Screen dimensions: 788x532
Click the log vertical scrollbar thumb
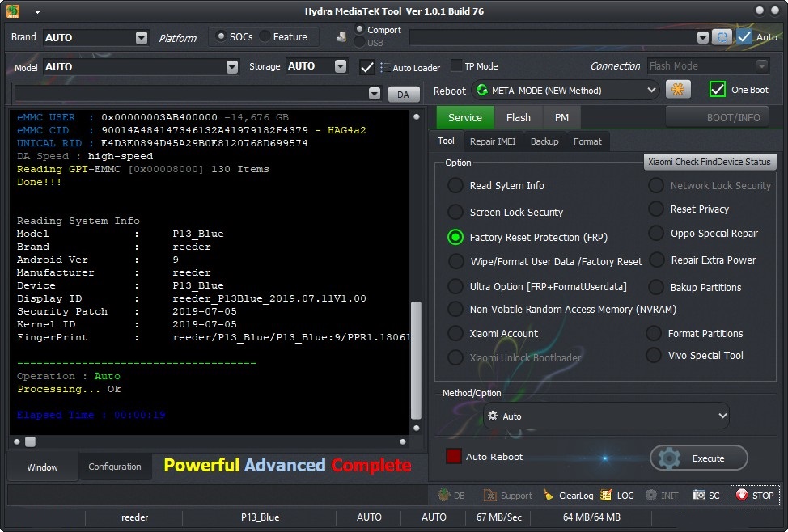point(416,360)
